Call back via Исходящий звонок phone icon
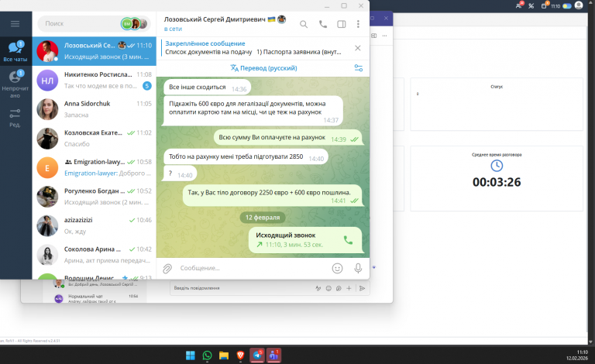This screenshot has height=364, width=595. (348, 240)
